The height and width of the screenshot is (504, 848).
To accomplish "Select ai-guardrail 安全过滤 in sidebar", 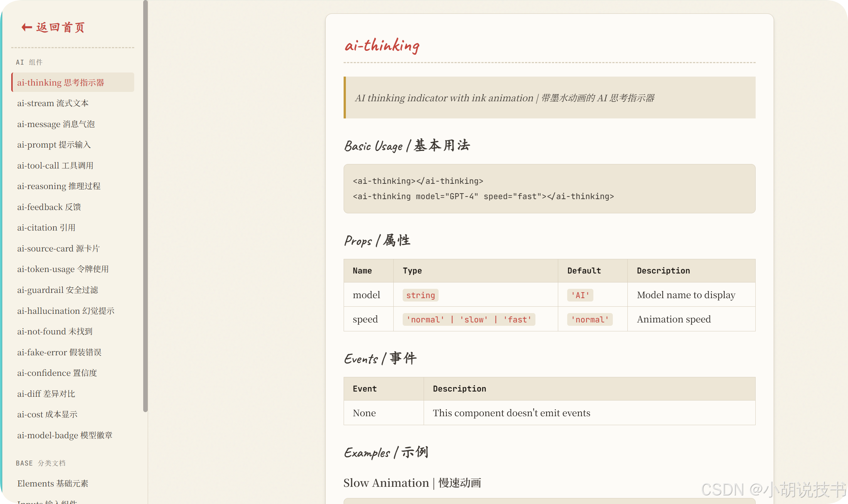I will click(x=58, y=290).
